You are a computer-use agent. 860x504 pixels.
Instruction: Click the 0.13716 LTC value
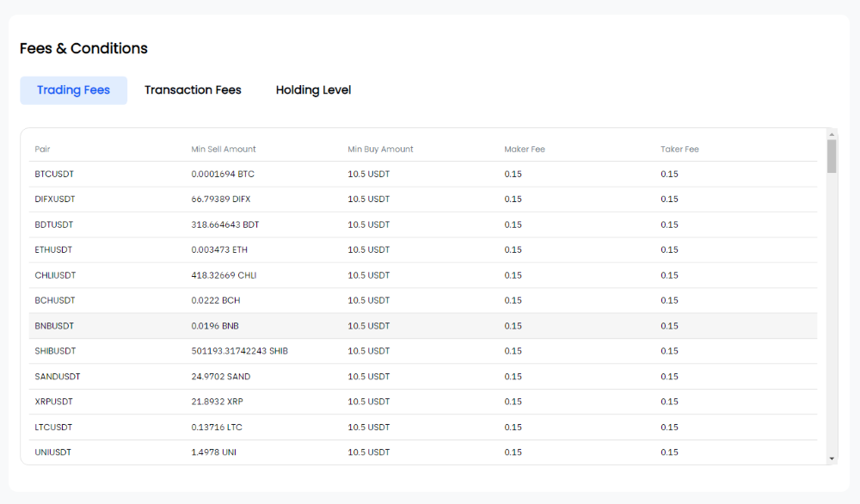(x=217, y=427)
